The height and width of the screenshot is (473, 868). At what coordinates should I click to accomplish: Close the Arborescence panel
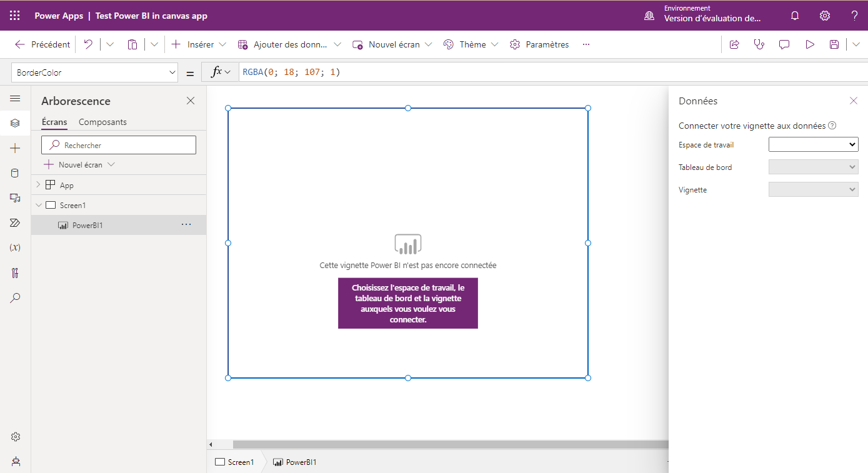[191, 101]
